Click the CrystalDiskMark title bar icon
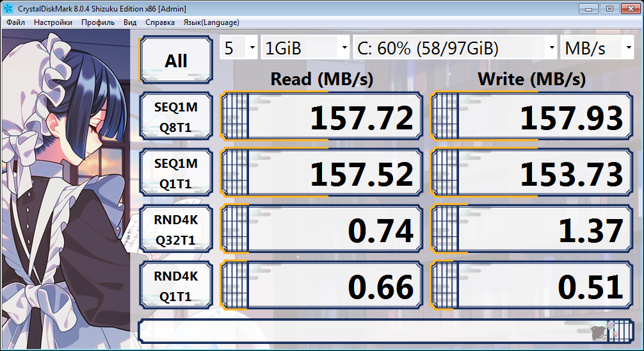The height and width of the screenshot is (351, 644). point(8,8)
